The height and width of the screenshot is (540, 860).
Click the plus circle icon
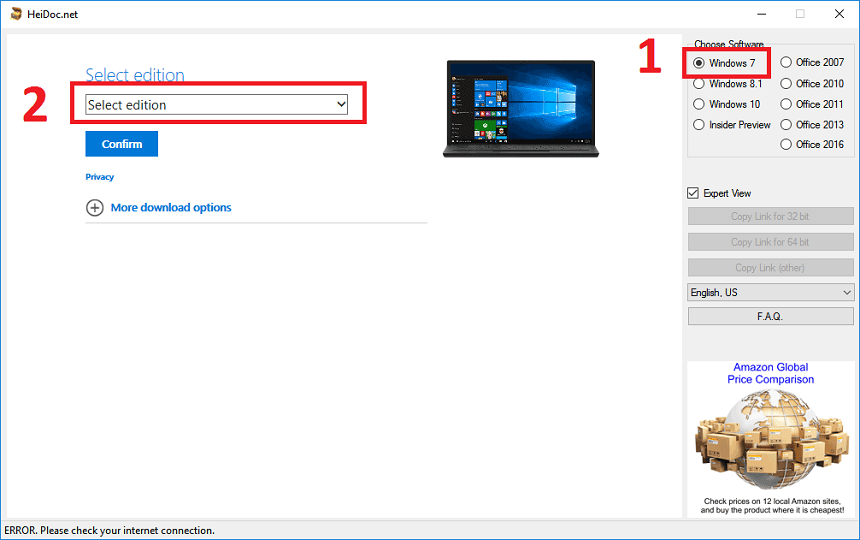(x=94, y=208)
